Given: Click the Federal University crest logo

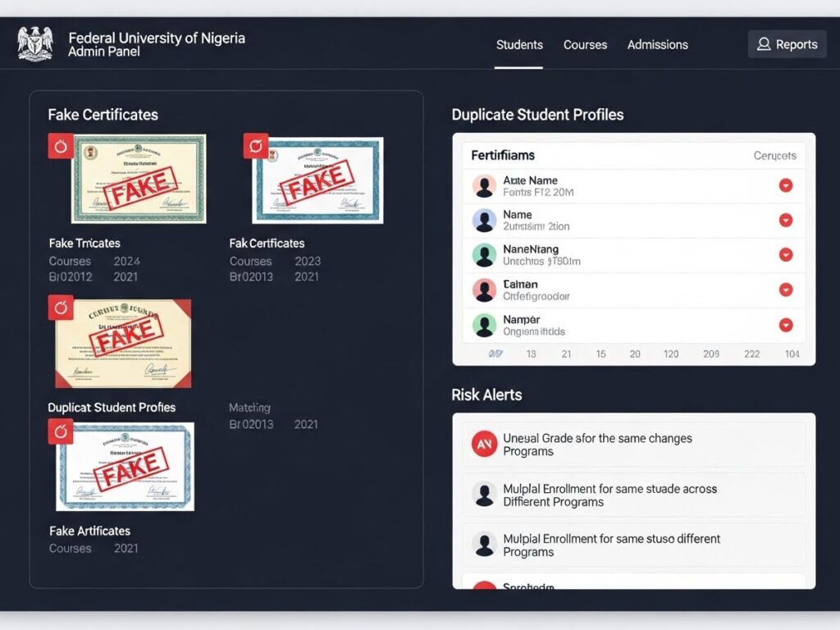Looking at the screenshot, I should (33, 43).
